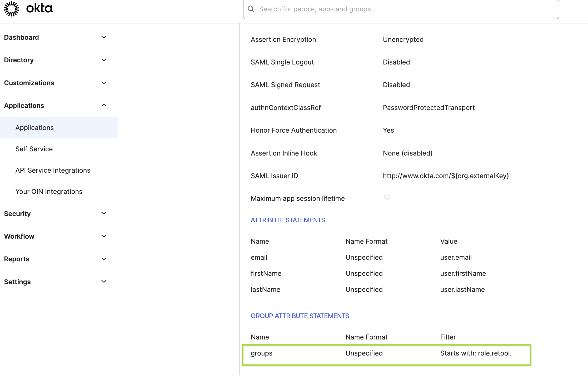
Task: Click the Okta sunburst logo icon
Action: (11, 9)
